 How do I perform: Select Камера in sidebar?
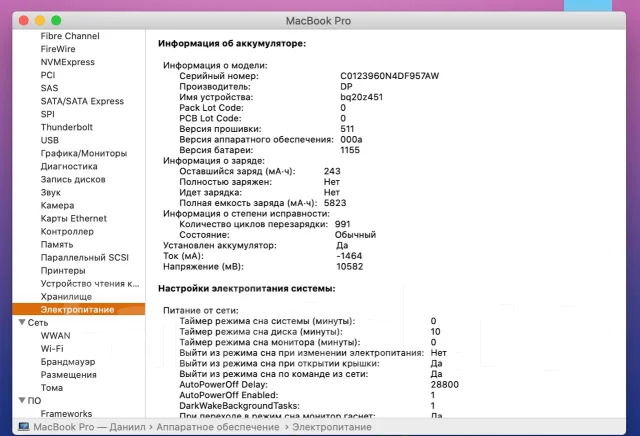click(x=57, y=206)
